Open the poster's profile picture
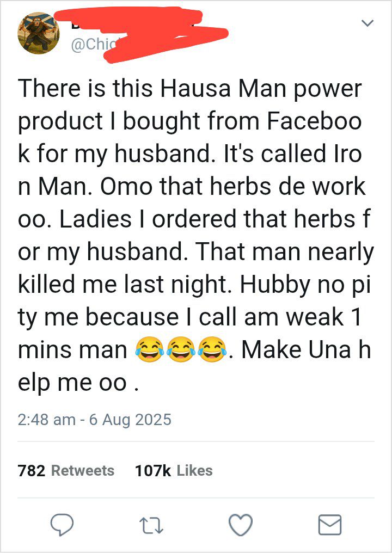392x553 pixels. coord(39,34)
